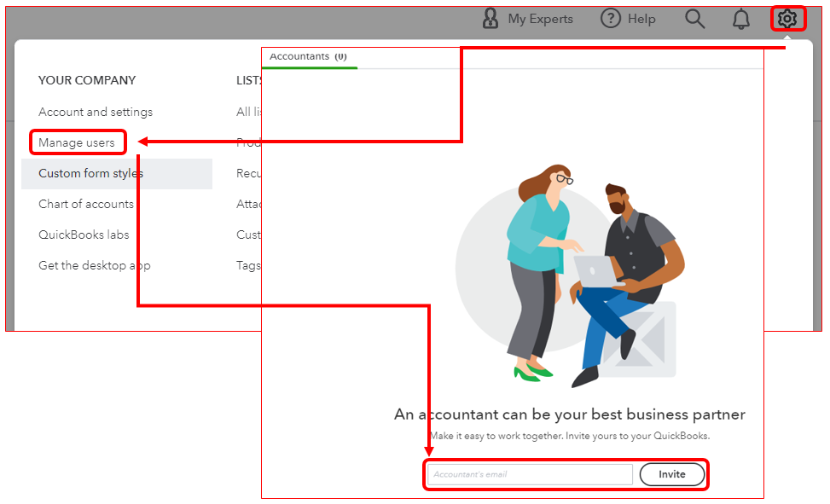Click the Invite button

672,474
